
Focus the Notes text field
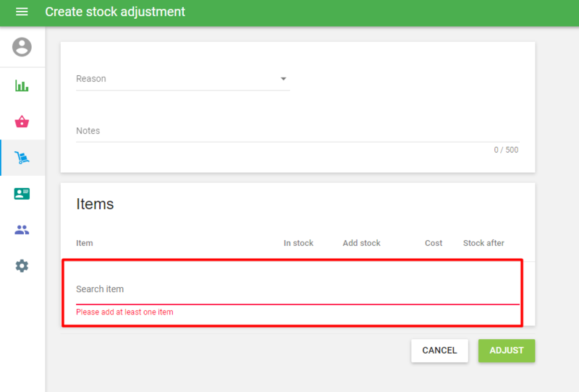[297, 132]
